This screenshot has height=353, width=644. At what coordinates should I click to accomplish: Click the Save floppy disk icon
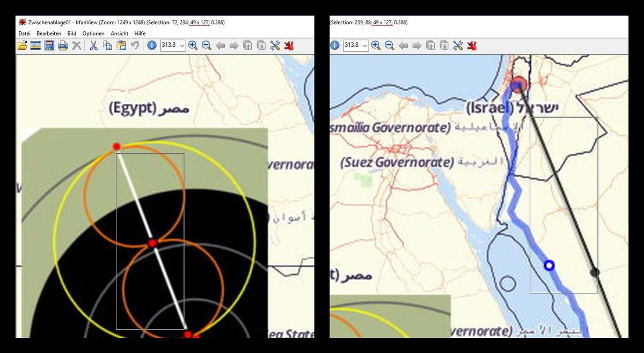click(49, 46)
